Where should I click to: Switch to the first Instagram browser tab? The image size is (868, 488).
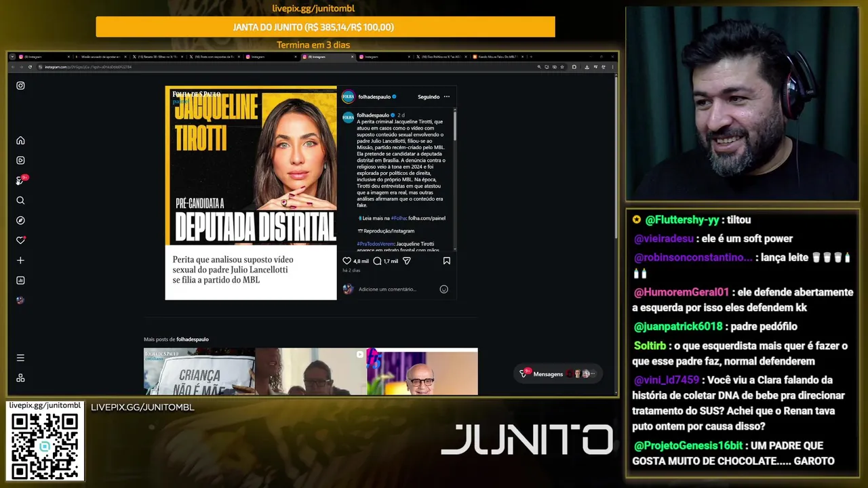(x=44, y=57)
